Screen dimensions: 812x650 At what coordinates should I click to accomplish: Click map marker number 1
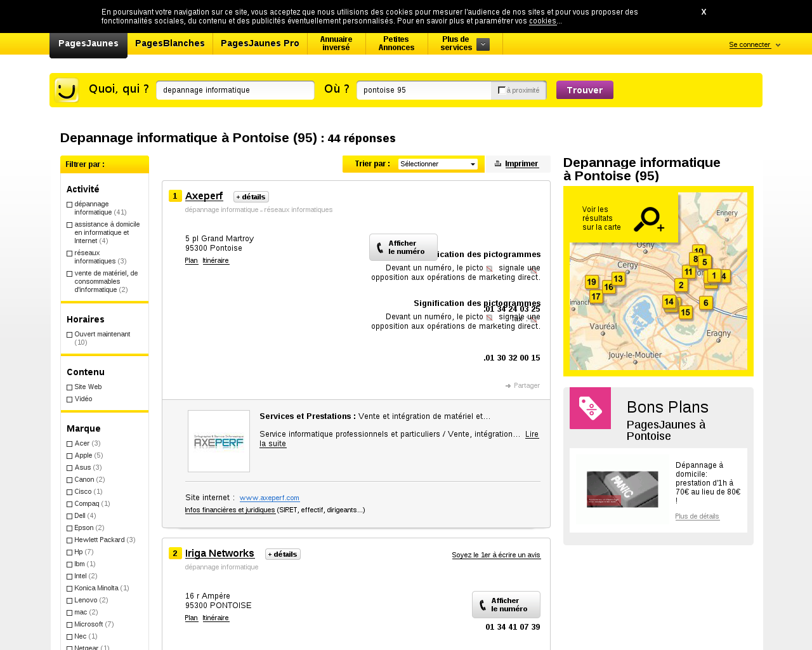(x=714, y=275)
